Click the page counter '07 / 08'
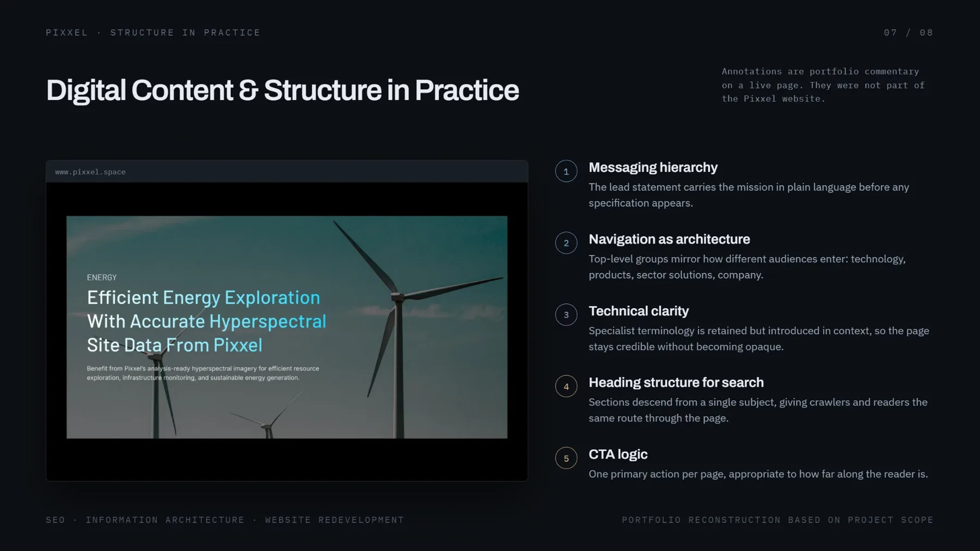This screenshot has height=551, width=980. (x=908, y=33)
